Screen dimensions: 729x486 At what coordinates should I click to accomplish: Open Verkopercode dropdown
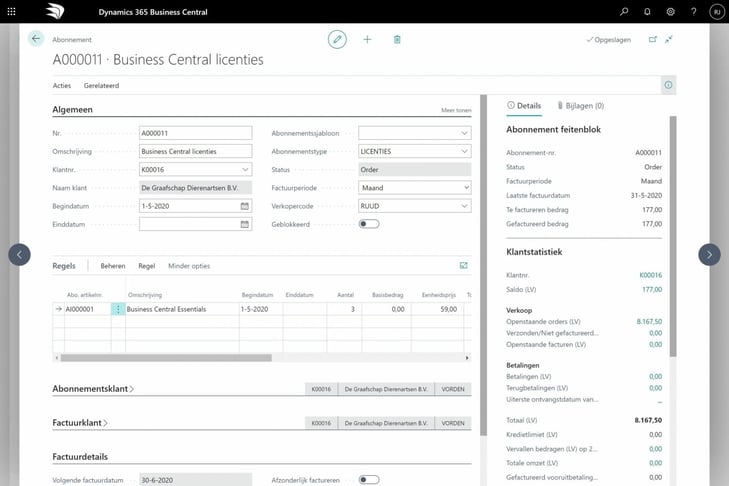(464, 206)
